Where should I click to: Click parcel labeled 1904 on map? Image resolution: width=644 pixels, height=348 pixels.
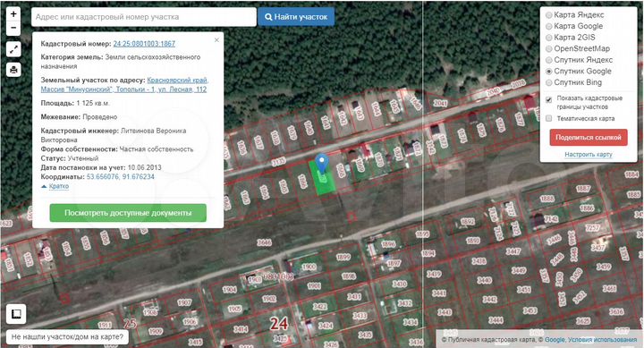(x=230, y=290)
